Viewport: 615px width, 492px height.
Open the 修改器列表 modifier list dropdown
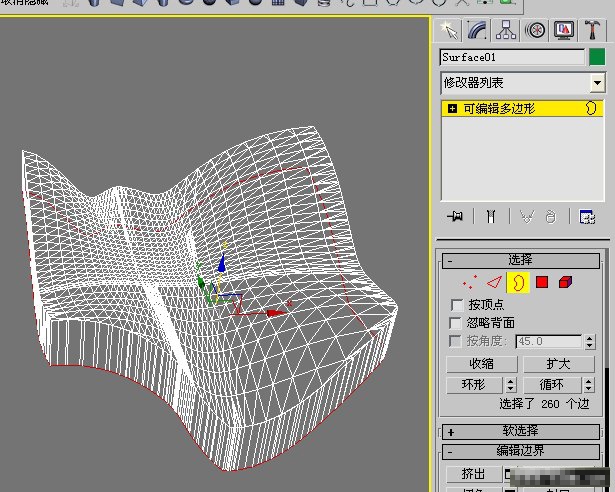coord(597,83)
